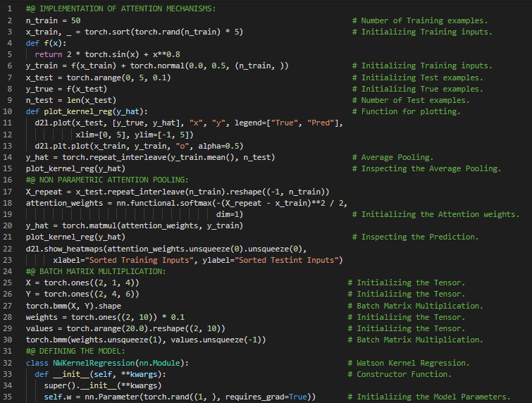Click line number 32 in the gutter
The width and height of the screenshot is (532, 403).
click(x=9, y=363)
